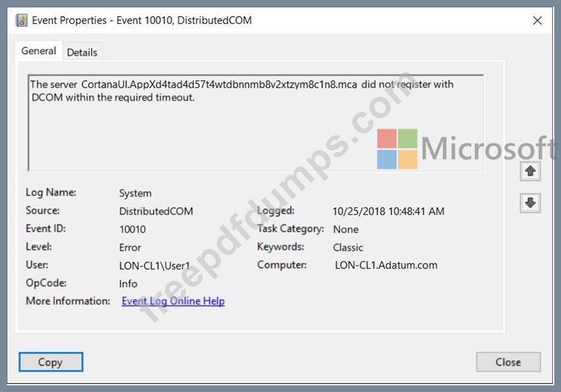
Task: Switch to the Details tab
Action: pyautogui.click(x=82, y=52)
